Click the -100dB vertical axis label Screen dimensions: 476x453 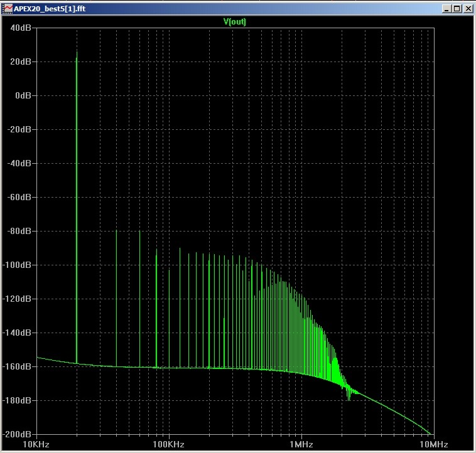click(x=17, y=265)
